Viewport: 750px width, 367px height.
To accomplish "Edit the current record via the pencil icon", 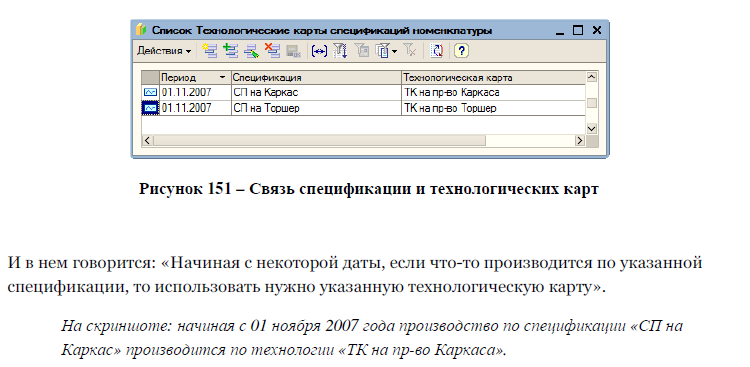I will [x=251, y=51].
